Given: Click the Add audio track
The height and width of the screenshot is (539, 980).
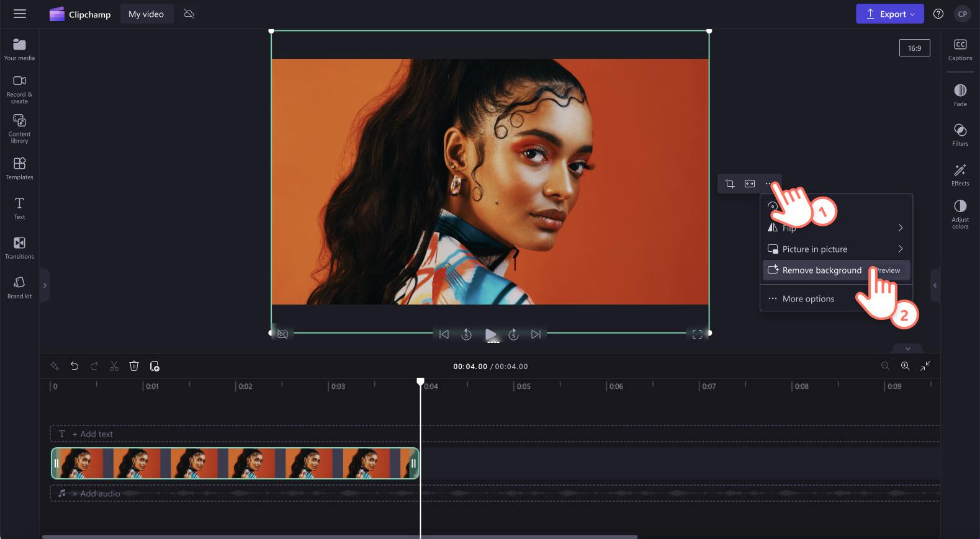Looking at the screenshot, I should click(495, 494).
